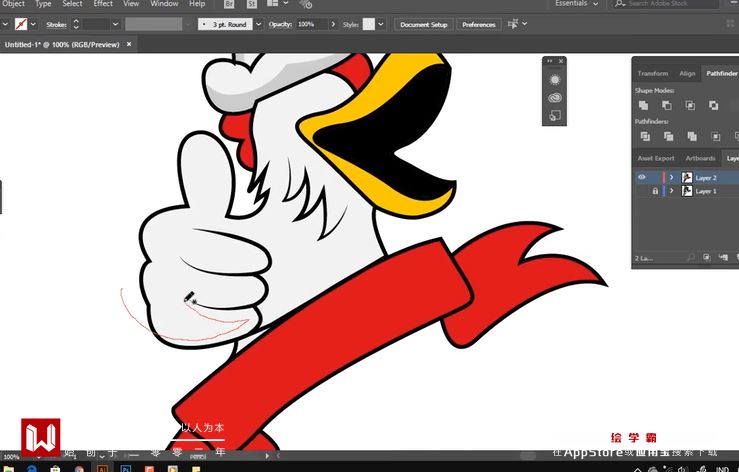
Task: Click the Arrange Documents icon
Action: coord(273,3)
